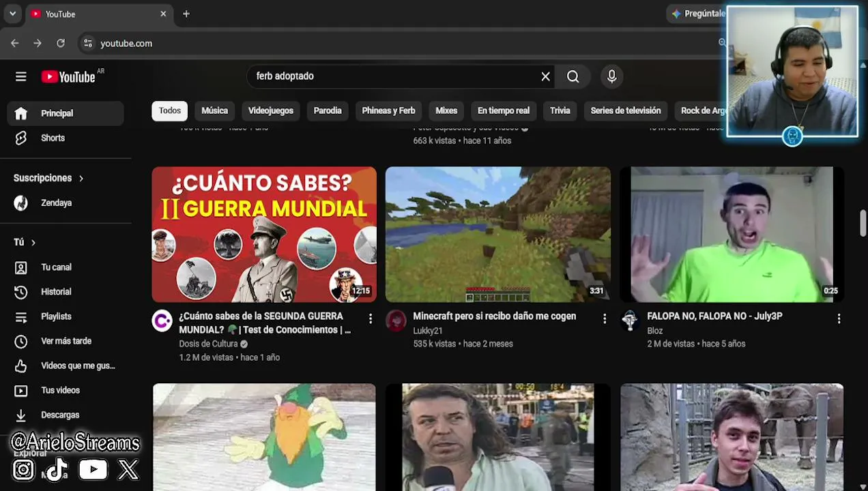Image resolution: width=868 pixels, height=491 pixels.
Task: Visit the Dosis de Cultura channel name
Action: 208,344
